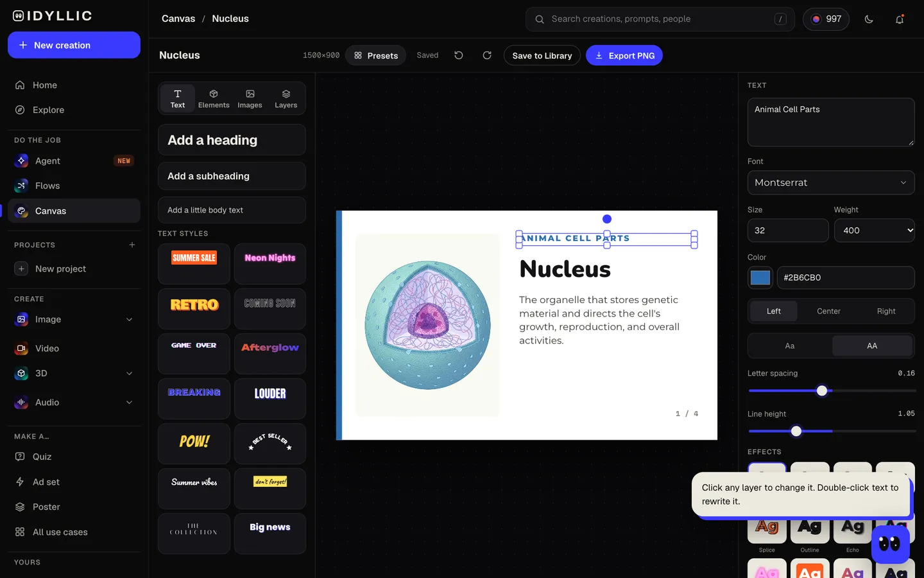
Task: Set text alignment to Center
Action: click(x=828, y=311)
